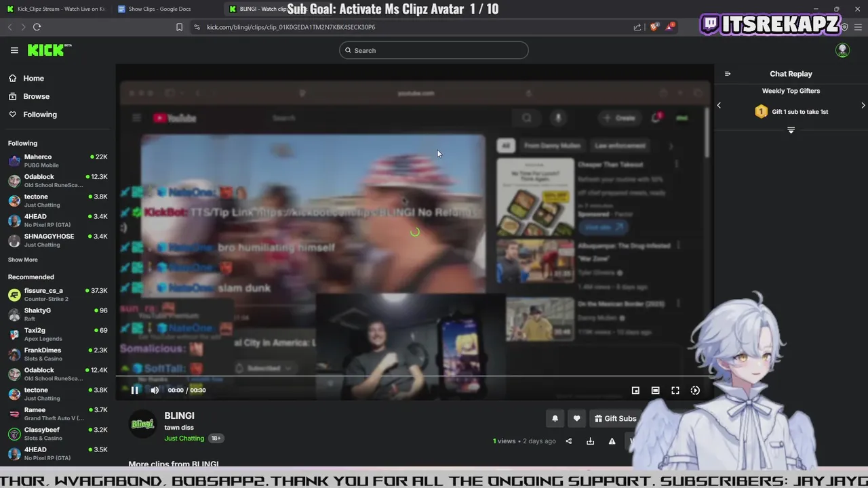Screen dimensions: 868x488
Task: Click the Gift Subs button
Action: 616,418
